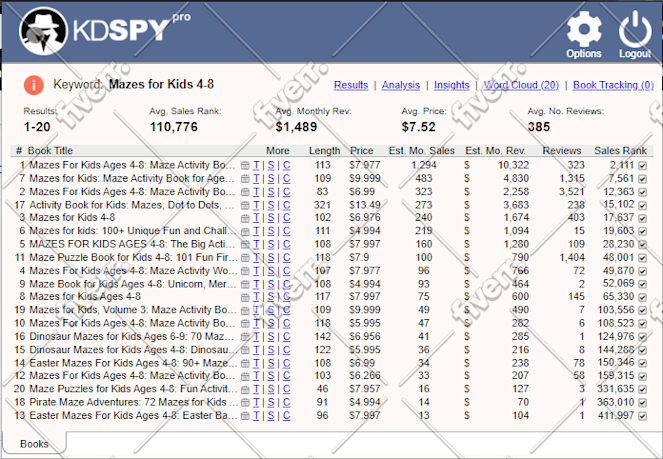Click the Avg. Price value $7.52

pos(418,127)
